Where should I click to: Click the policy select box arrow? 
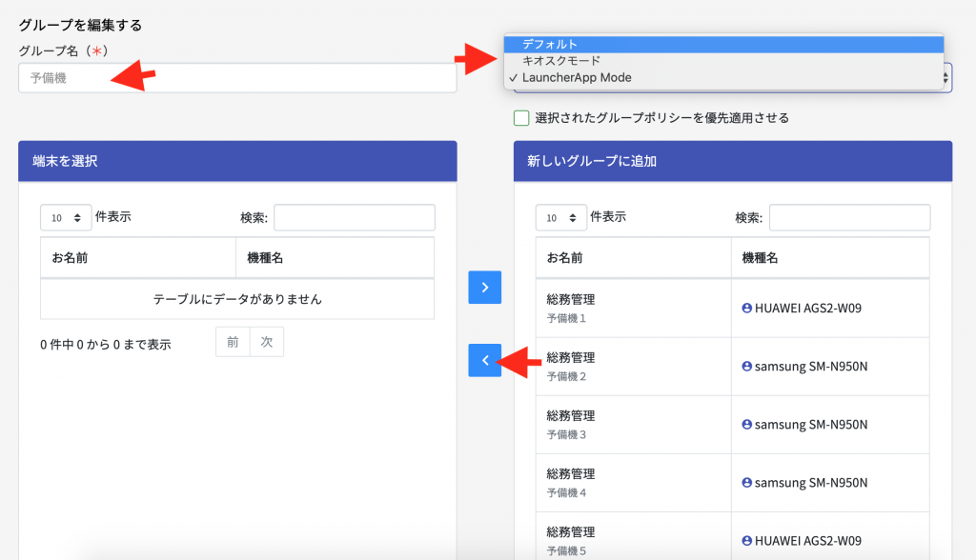click(945, 78)
